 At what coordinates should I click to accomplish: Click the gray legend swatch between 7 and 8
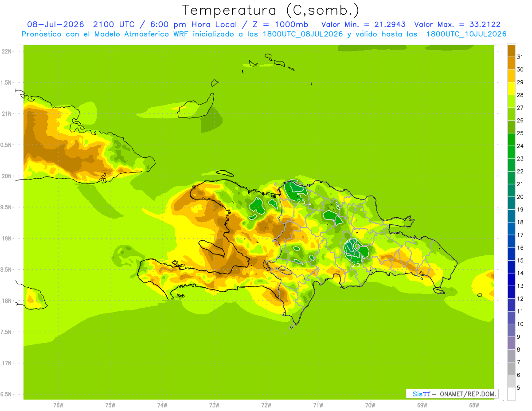point(511,356)
